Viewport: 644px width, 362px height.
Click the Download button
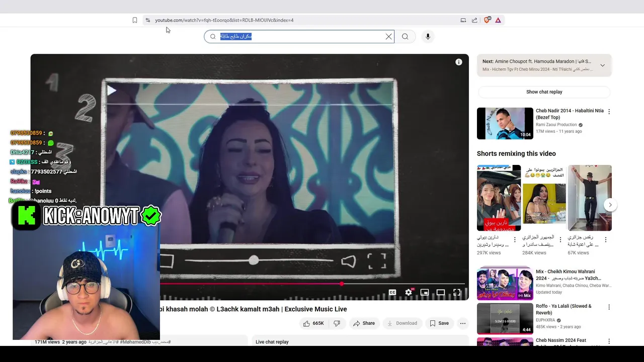point(402,323)
